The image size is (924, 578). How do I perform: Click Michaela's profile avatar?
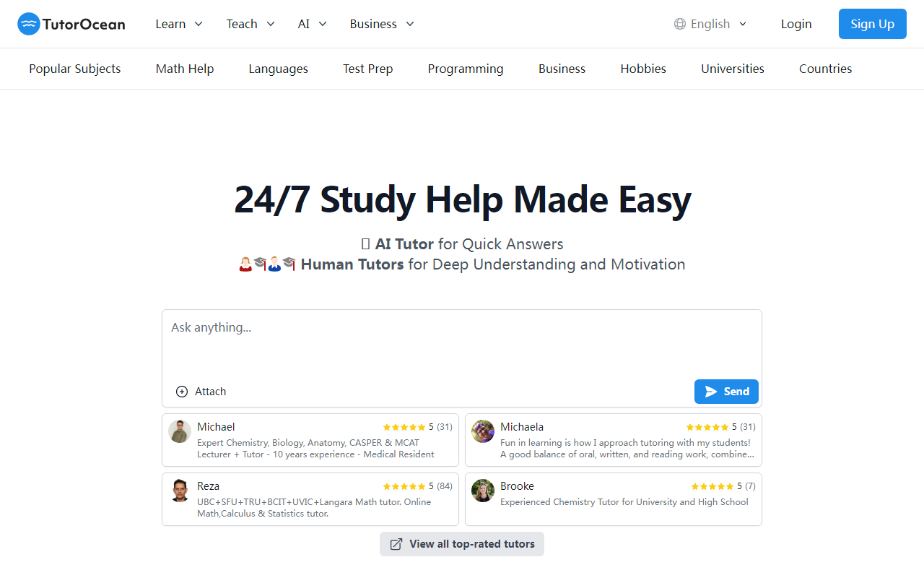coord(483,431)
